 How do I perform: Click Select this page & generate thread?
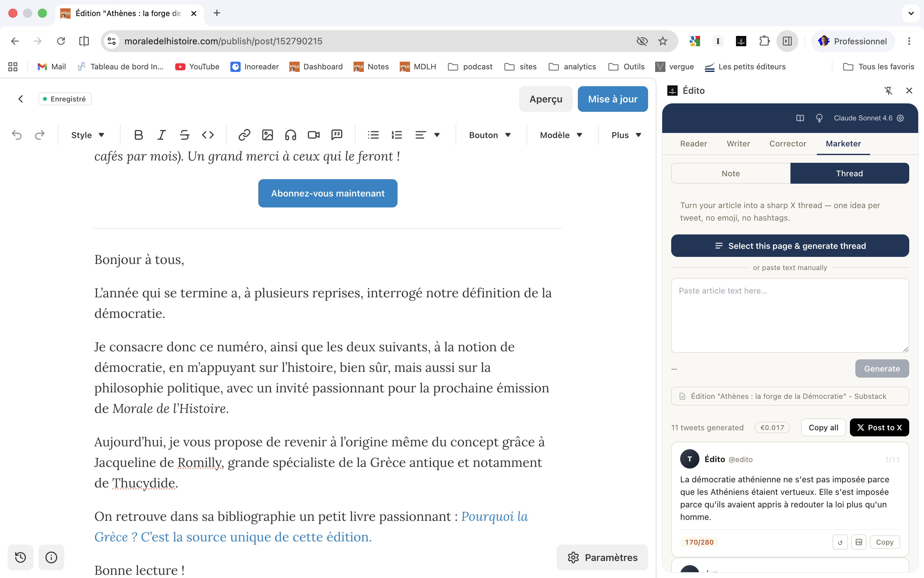[x=790, y=246]
